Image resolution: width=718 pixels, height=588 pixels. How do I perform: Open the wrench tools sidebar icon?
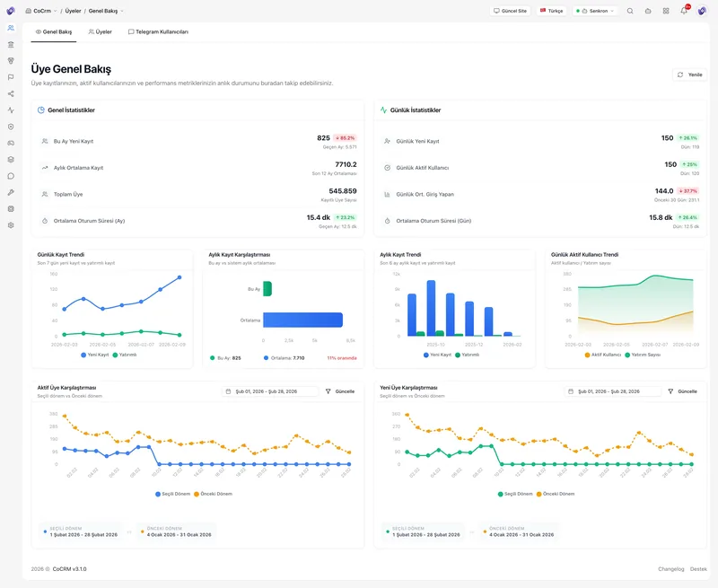pyautogui.click(x=11, y=193)
